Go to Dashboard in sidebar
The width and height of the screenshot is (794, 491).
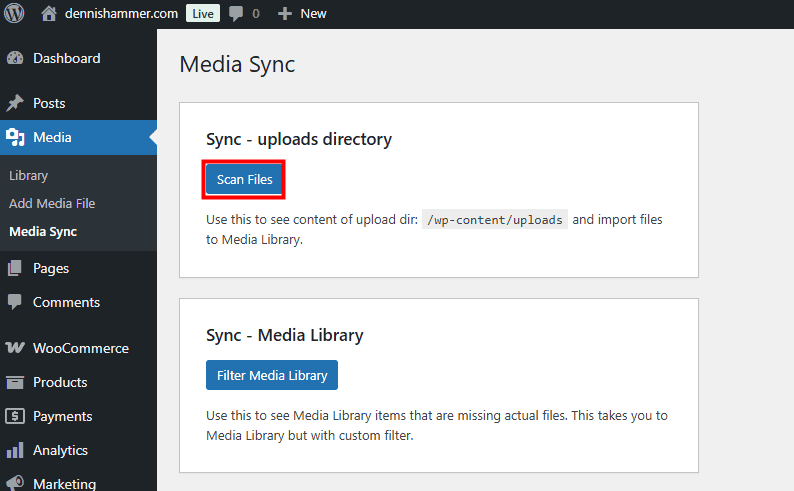[x=66, y=58]
